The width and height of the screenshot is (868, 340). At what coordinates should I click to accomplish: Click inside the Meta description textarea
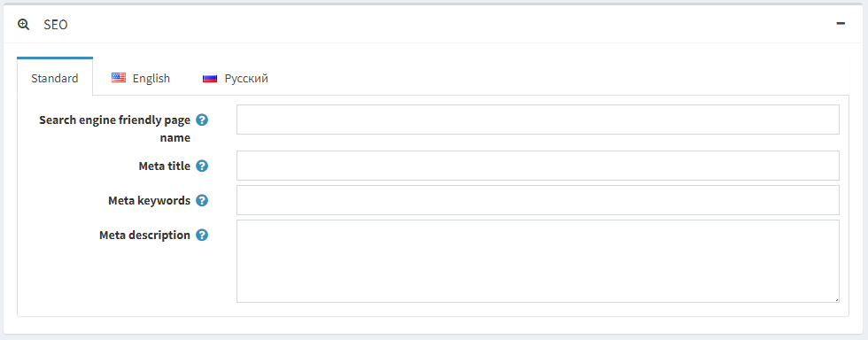[x=538, y=261]
